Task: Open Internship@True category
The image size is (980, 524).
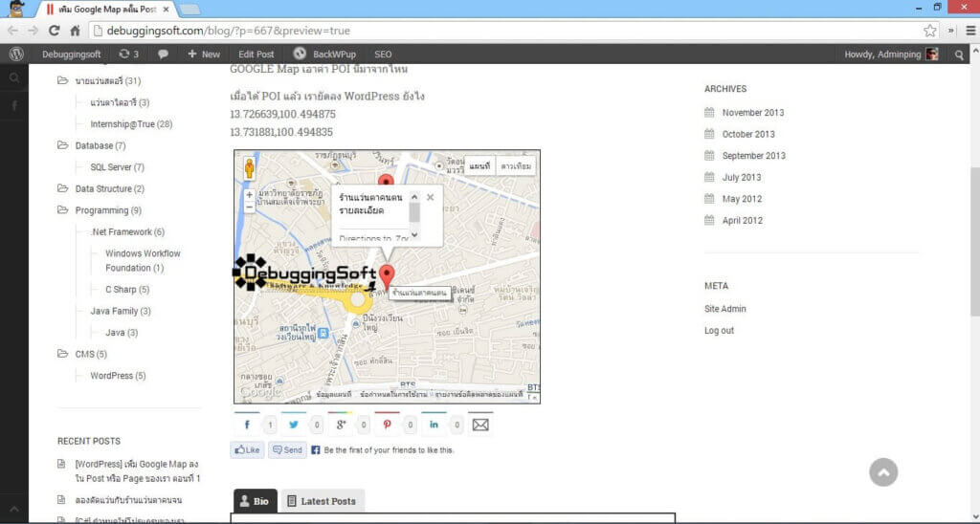Action: point(131,123)
